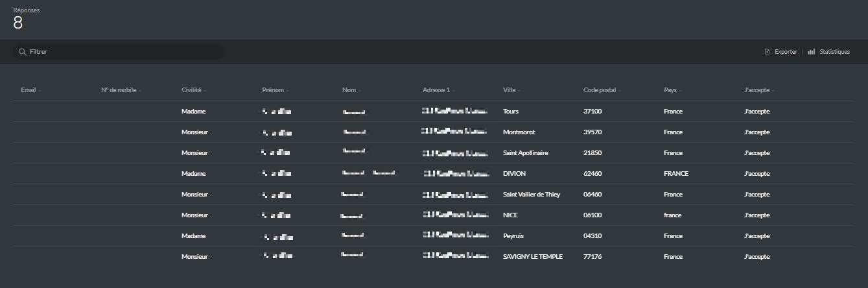Sort the Pays column header

click(x=671, y=90)
